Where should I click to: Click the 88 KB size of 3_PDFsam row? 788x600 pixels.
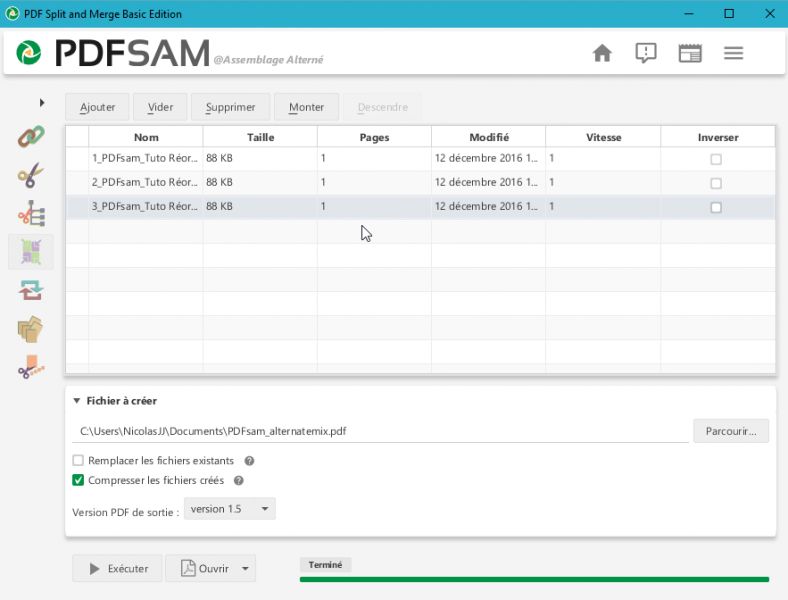(220, 207)
